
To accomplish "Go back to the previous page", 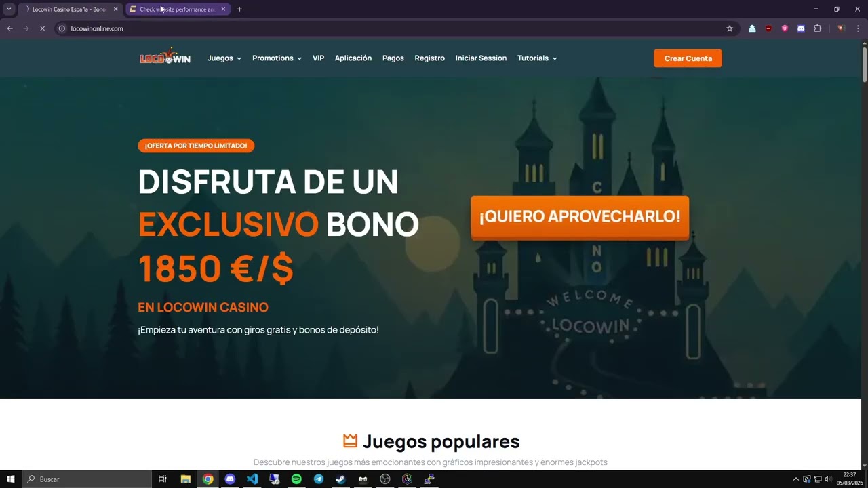I will coord(9,28).
